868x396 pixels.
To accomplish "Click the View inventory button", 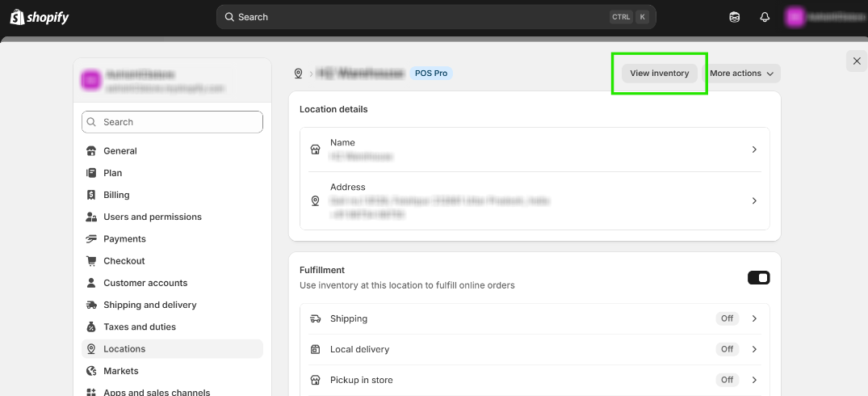I will (660, 74).
